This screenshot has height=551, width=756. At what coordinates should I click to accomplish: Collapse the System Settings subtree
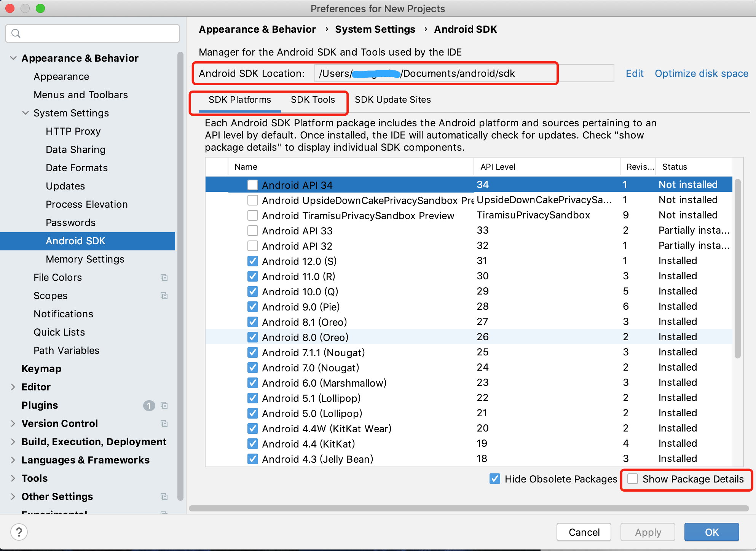pos(26,113)
